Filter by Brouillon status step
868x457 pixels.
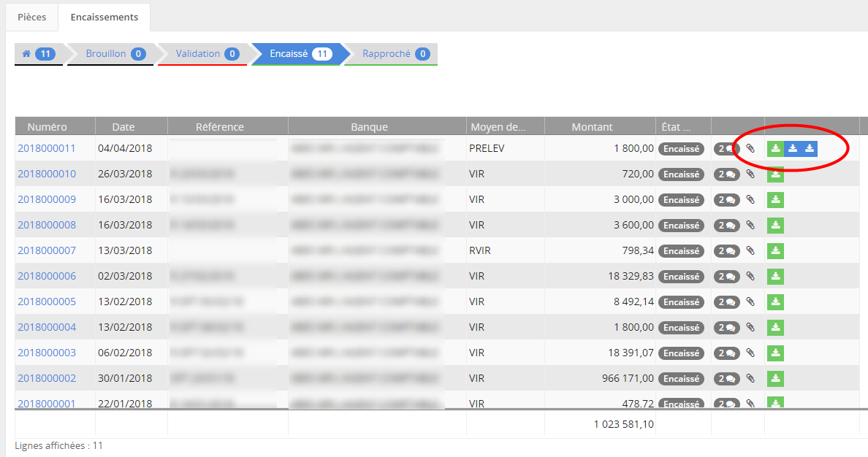pos(115,54)
